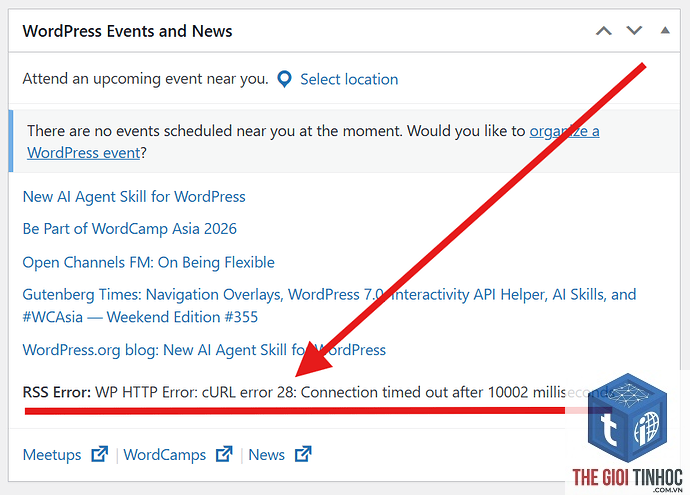Visit the Meetups link
The height and width of the screenshot is (495, 690).
[52, 455]
